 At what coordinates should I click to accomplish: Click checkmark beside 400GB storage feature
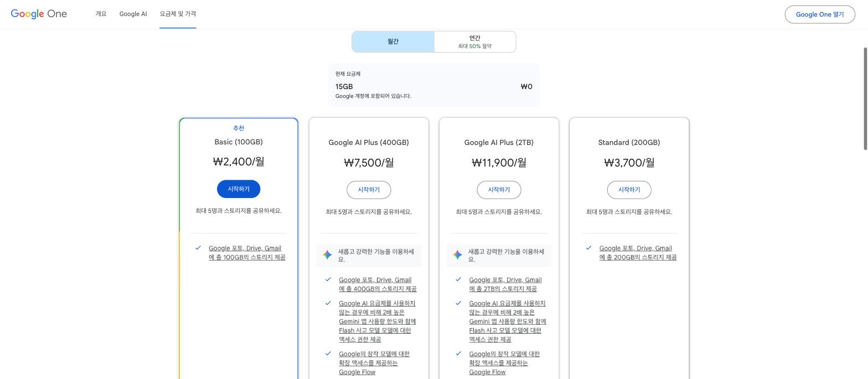(x=328, y=279)
